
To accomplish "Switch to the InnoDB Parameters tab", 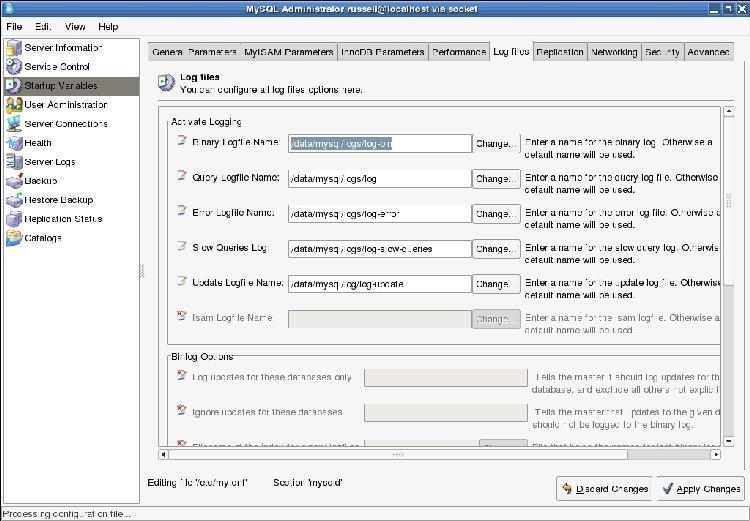I will [383, 52].
